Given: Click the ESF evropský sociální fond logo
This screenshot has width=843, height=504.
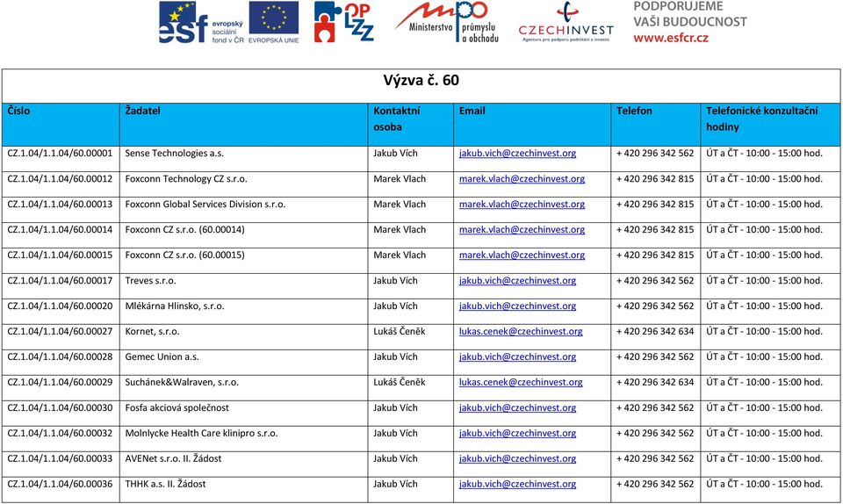Looking at the screenshot, I should [201, 23].
